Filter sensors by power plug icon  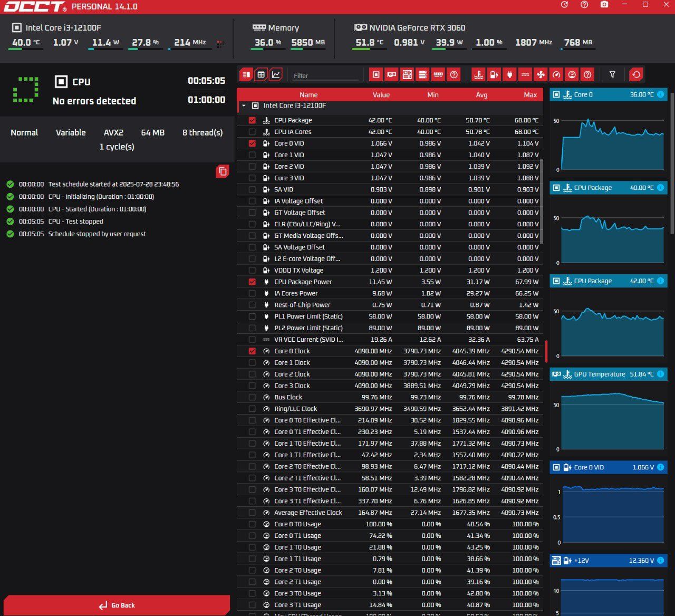click(509, 75)
